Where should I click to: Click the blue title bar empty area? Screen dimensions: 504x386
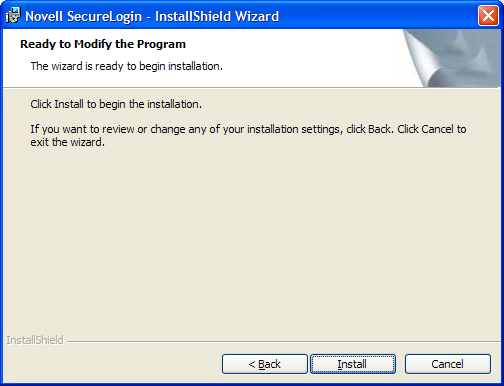point(377,16)
